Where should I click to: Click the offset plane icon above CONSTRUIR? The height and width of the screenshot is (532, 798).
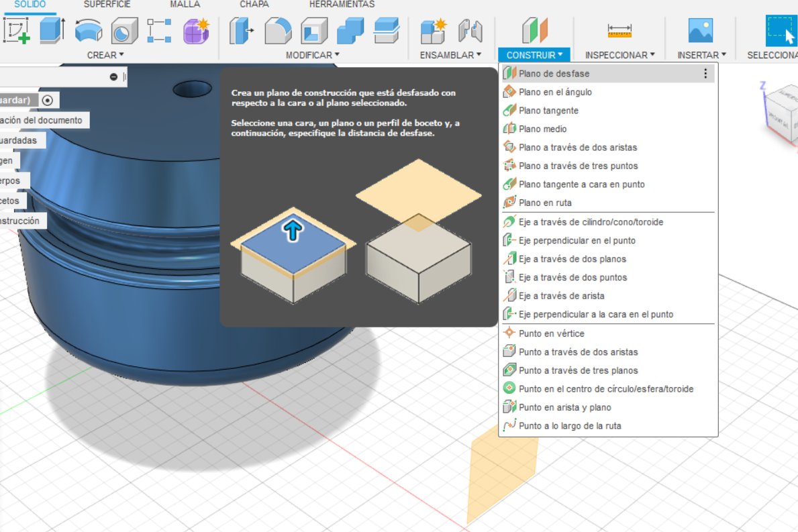tap(534, 30)
